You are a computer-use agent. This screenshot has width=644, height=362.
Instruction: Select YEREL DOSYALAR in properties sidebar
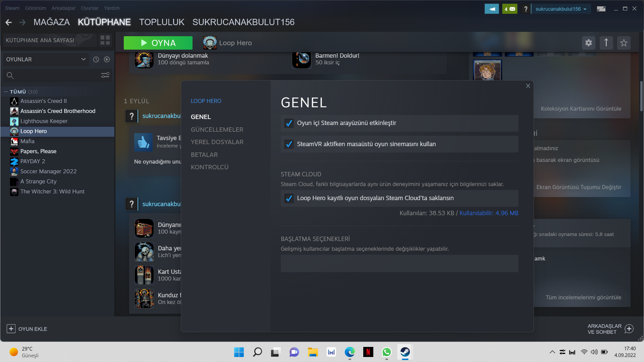coord(217,142)
